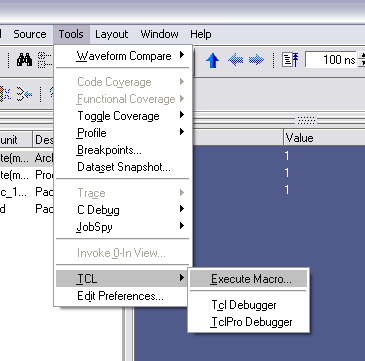This screenshot has height=361, width=365.
Task: Click the blue right arrow icon
Action: 256,60
